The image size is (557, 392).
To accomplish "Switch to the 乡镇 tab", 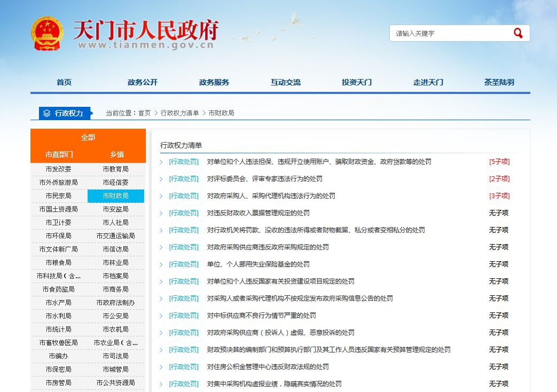I will (x=116, y=154).
